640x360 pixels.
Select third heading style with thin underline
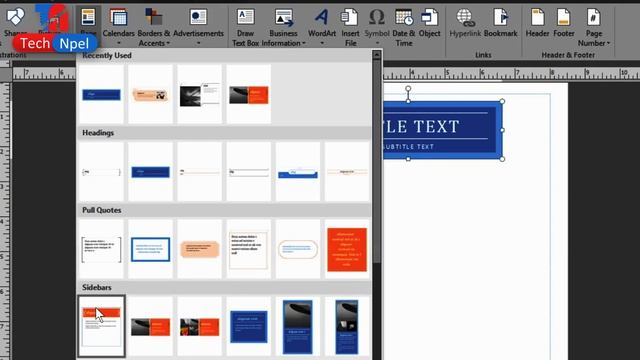point(200,172)
